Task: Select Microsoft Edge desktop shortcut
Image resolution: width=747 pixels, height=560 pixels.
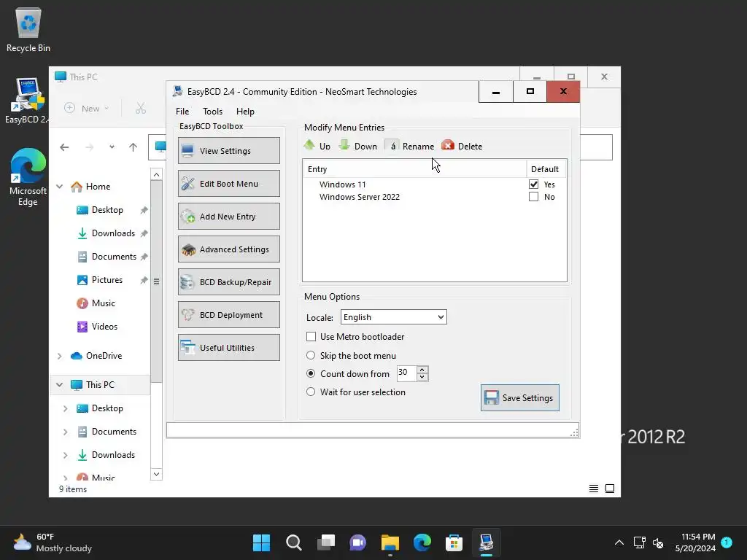Action: (x=28, y=177)
